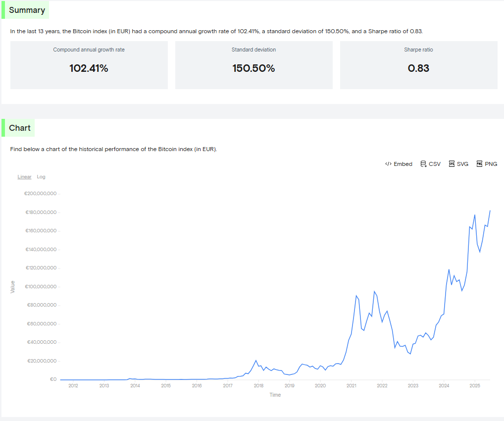Image resolution: width=504 pixels, height=421 pixels.
Task: Switch chart scale to Linear
Action: point(24,177)
